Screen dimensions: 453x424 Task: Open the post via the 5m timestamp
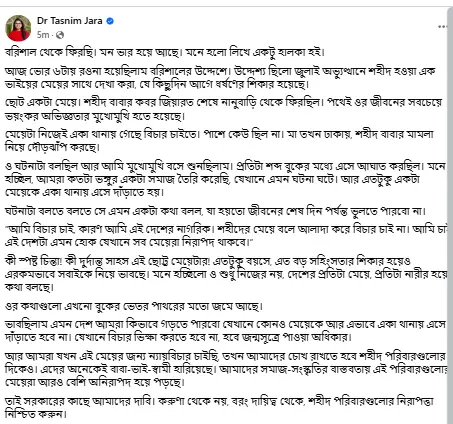point(43,35)
